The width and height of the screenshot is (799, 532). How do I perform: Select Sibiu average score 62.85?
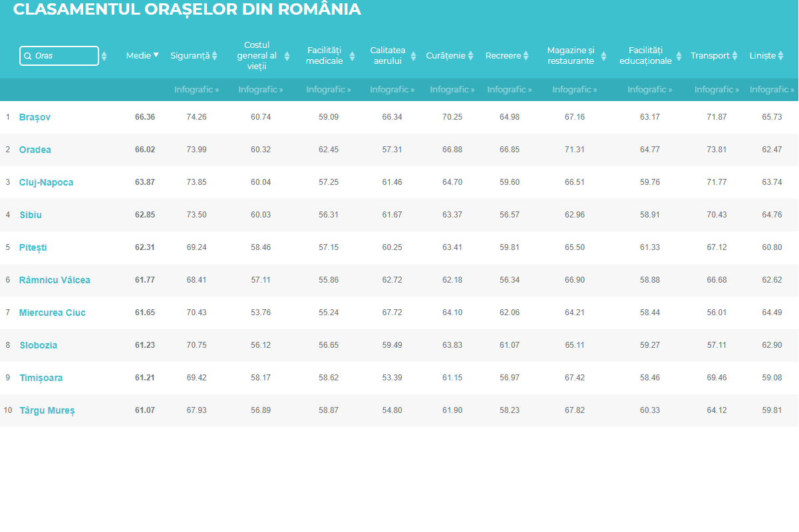click(x=145, y=215)
